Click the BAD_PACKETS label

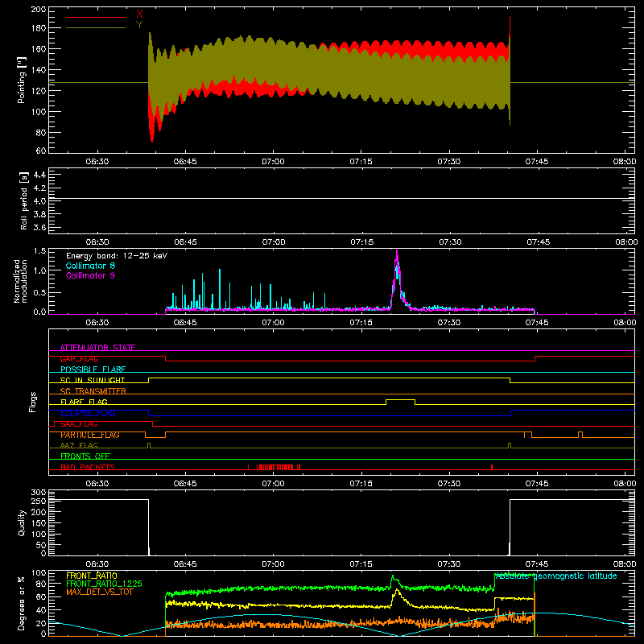tap(88, 467)
